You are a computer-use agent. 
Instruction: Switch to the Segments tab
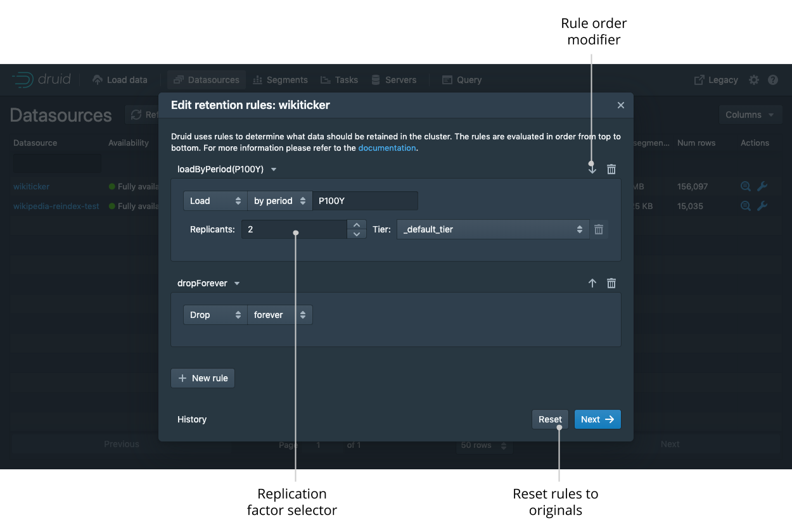280,80
